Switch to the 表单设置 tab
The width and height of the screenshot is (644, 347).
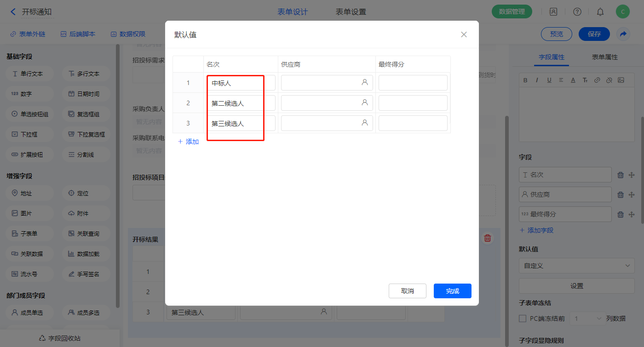(x=351, y=12)
